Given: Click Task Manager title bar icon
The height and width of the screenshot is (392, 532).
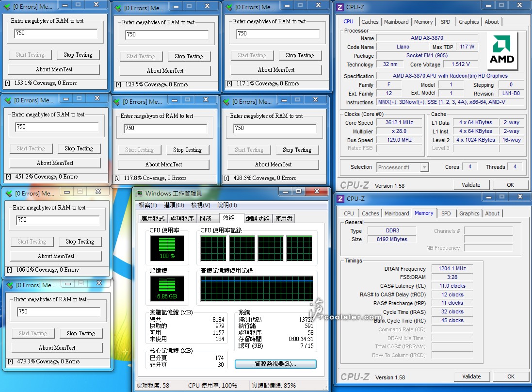Looking at the screenshot, I should (x=140, y=194).
